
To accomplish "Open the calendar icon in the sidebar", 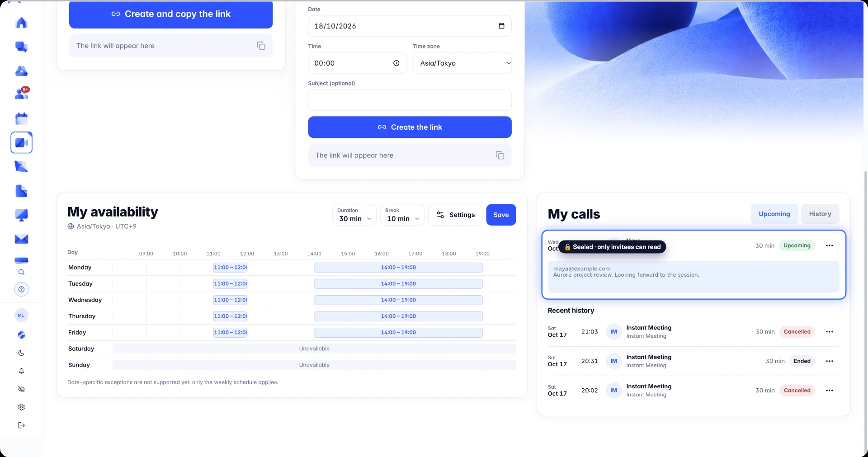I will pyautogui.click(x=21, y=118).
